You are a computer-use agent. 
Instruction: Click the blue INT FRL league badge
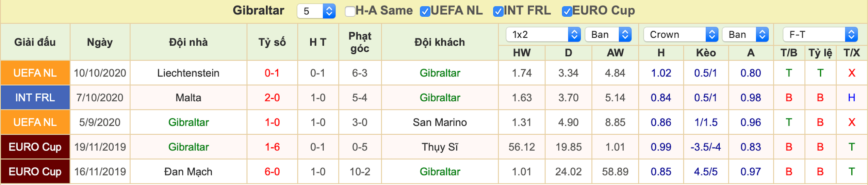(35, 98)
